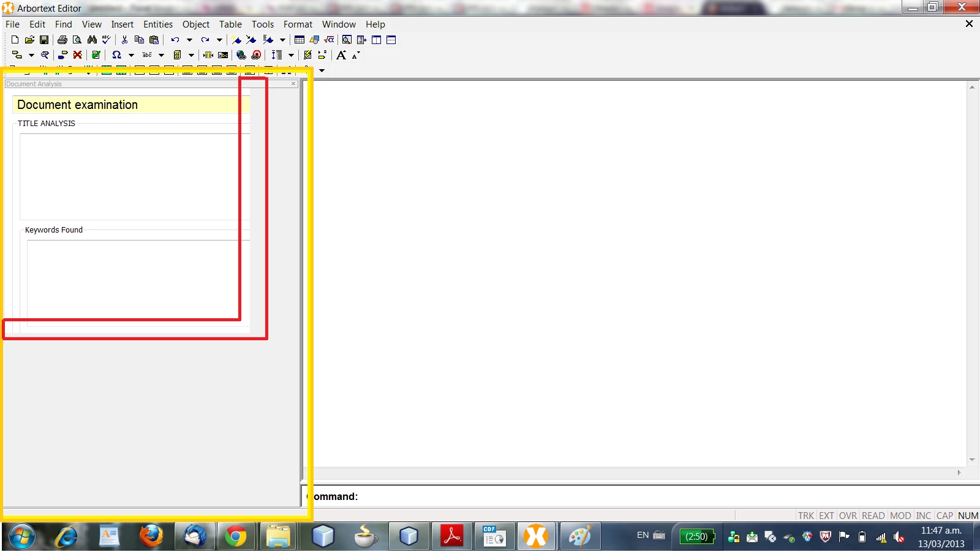Expand the line spacing dropdown arrow

(291, 55)
